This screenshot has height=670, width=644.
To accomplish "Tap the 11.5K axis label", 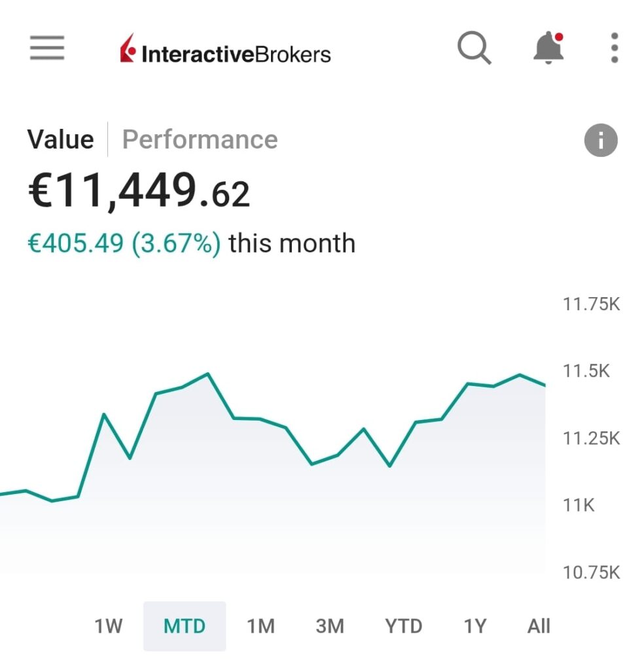I will click(x=586, y=371).
